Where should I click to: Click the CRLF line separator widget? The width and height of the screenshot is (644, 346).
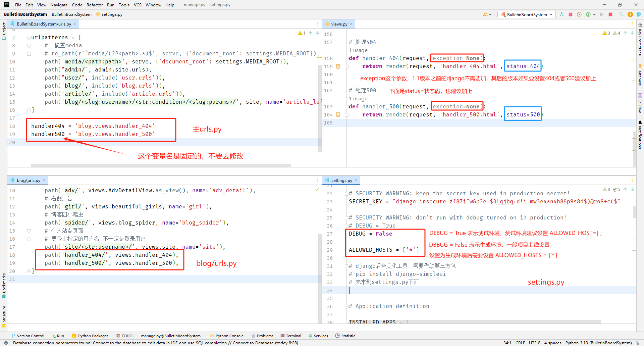click(x=520, y=343)
